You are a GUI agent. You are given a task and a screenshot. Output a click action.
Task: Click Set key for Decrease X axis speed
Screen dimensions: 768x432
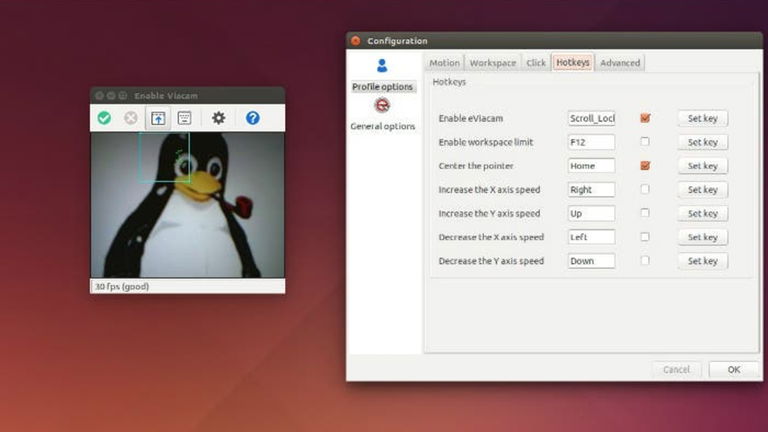click(702, 237)
